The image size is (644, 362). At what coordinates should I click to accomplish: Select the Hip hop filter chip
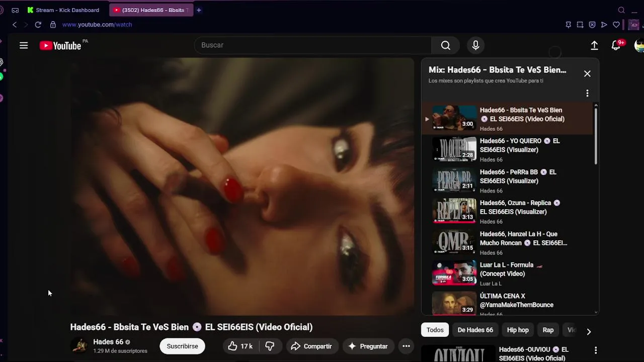pyautogui.click(x=518, y=330)
